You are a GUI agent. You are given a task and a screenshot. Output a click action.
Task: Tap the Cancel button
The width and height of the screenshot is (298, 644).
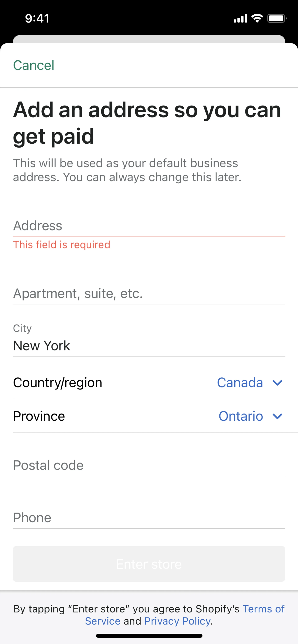tap(34, 66)
